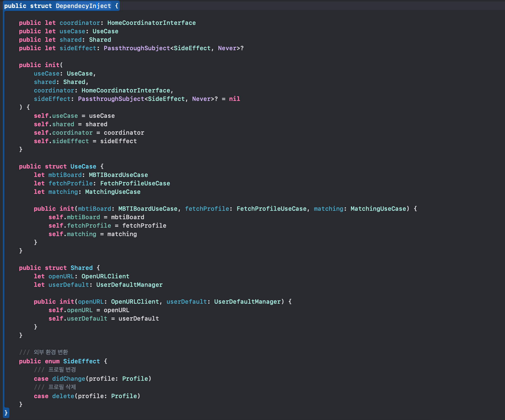This screenshot has width=505, height=420.
Task: Click MBTIBoardUseCase in the let mbtiBoard line
Action: click(118, 175)
